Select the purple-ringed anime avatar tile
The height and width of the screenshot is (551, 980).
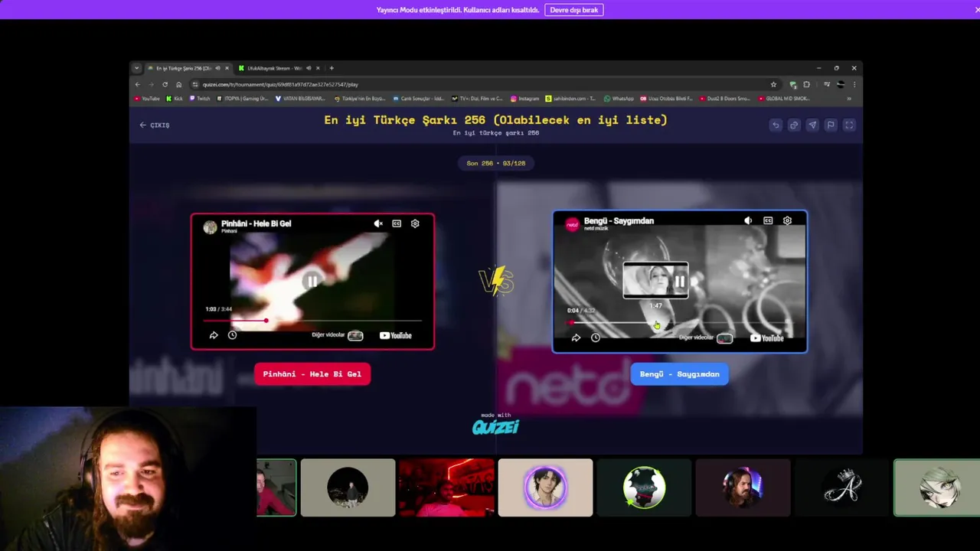point(545,487)
